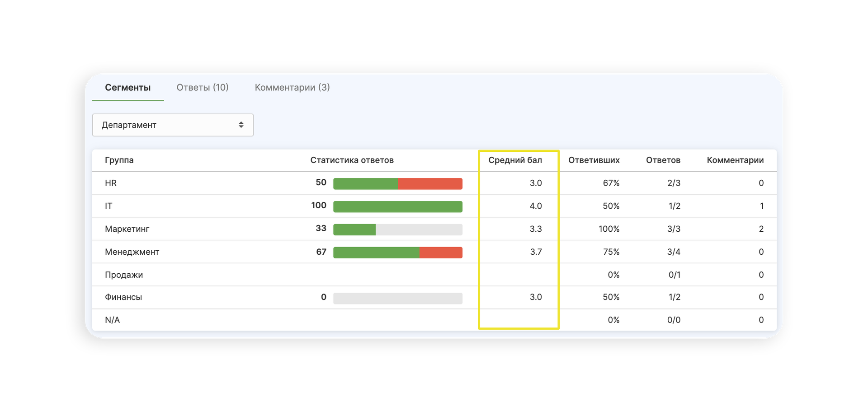Click the 0/1 answers value for Продажи
Viewport: 868px width, 411px height.
pos(674,275)
